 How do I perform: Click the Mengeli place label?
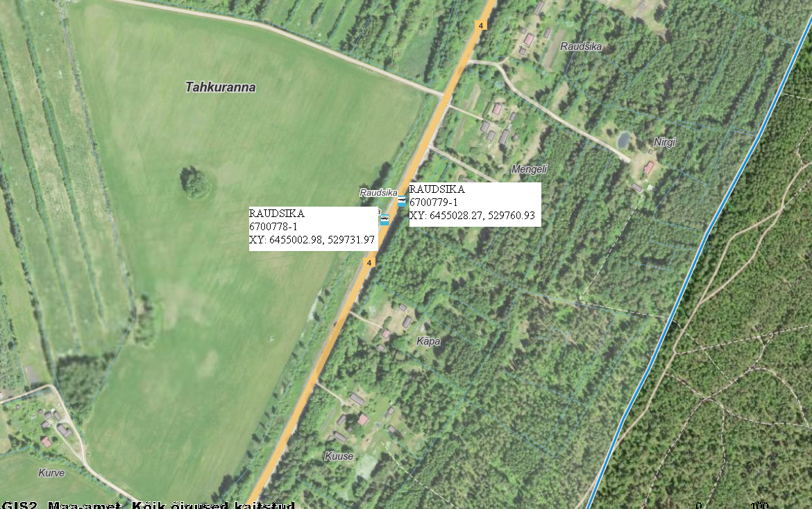[530, 169]
